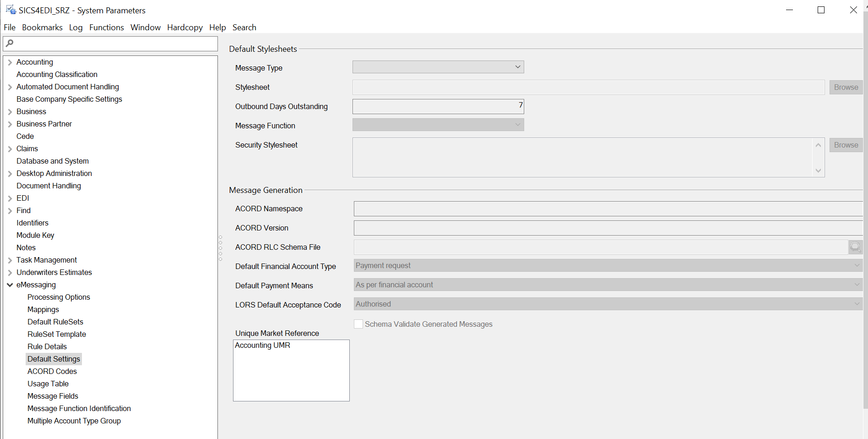
Task: Click the Security Stylesheet scroll-up arrow
Action: (818, 145)
